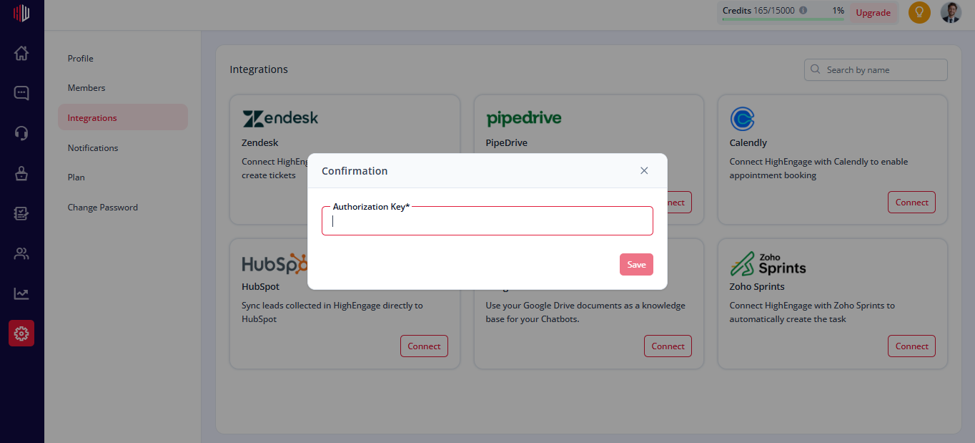The image size is (975, 443).
Task: Select the settings gear sidebar icon
Action: [x=21, y=333]
